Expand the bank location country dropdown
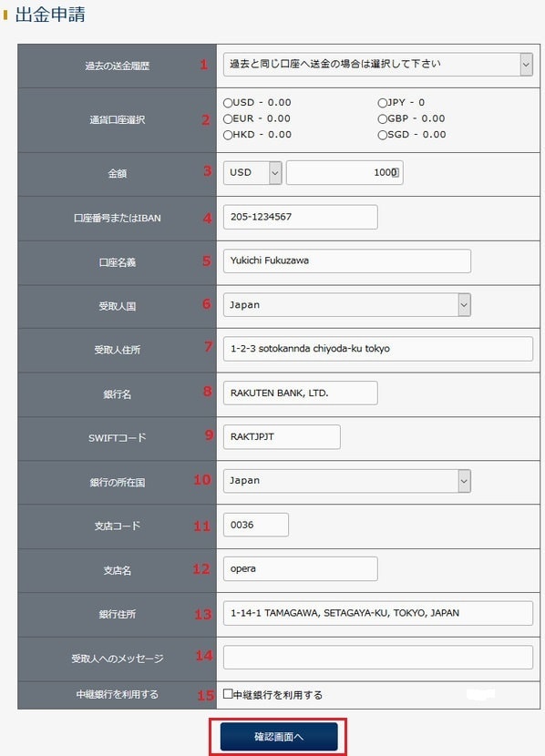Image resolution: width=545 pixels, height=756 pixels. click(x=346, y=481)
